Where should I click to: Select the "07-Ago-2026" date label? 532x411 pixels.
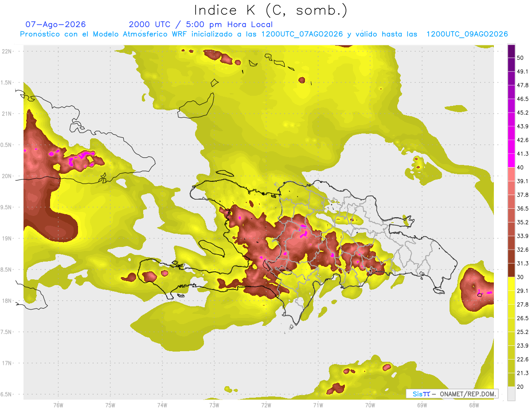click(x=55, y=24)
